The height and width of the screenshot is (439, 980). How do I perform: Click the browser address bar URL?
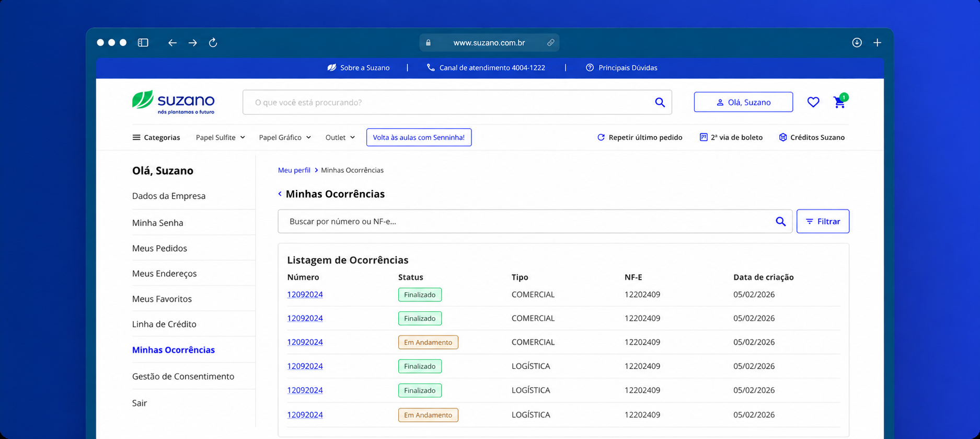[489, 42]
